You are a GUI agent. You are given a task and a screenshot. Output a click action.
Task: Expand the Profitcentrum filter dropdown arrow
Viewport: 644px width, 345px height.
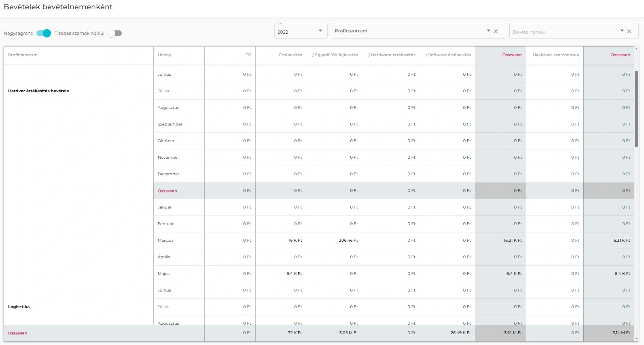coord(488,31)
